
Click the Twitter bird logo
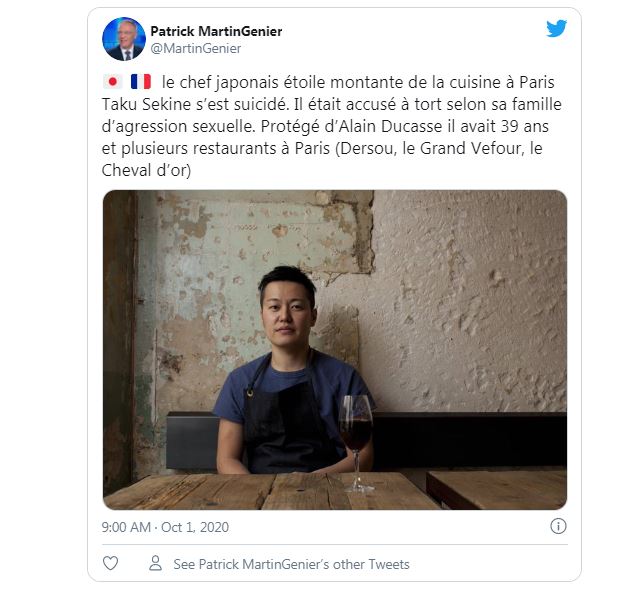point(556,28)
